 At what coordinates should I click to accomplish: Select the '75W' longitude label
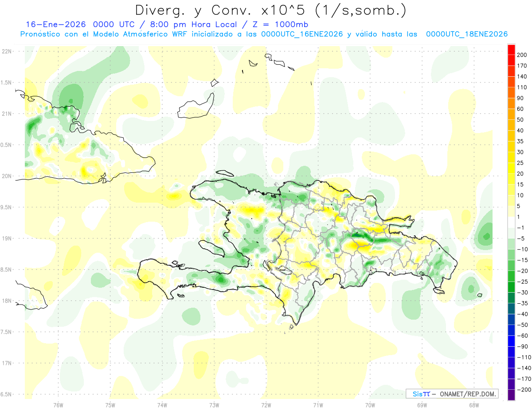click(x=110, y=405)
